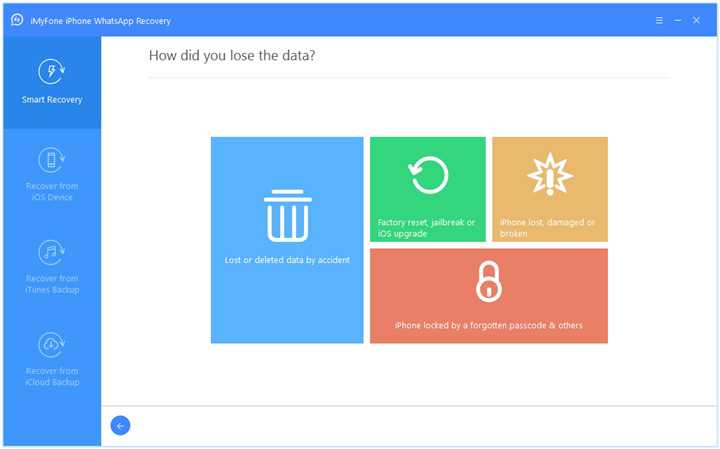Go back using the blue arrow button
The height and width of the screenshot is (449, 720).
click(x=120, y=426)
